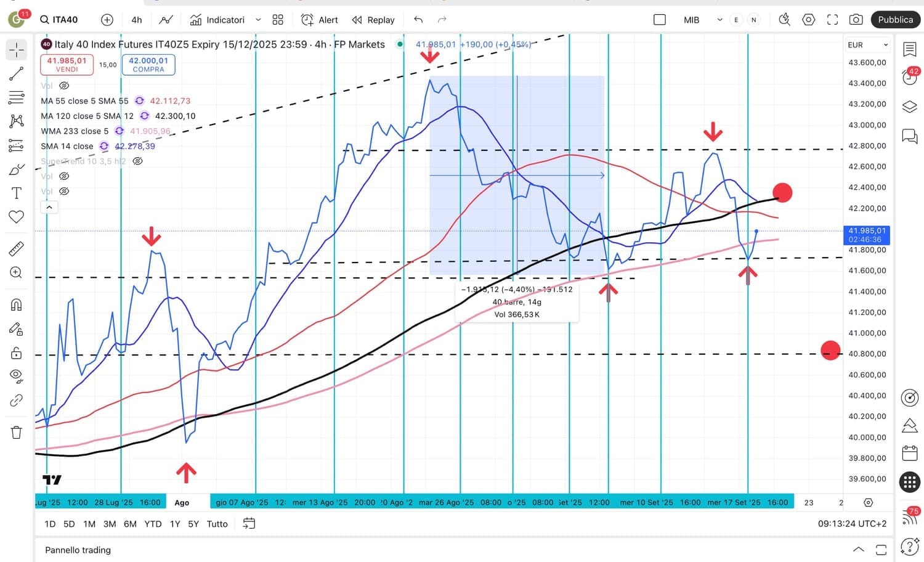
Task: Toggle visibility of the SuperTrend indicator
Action: pyautogui.click(x=138, y=161)
